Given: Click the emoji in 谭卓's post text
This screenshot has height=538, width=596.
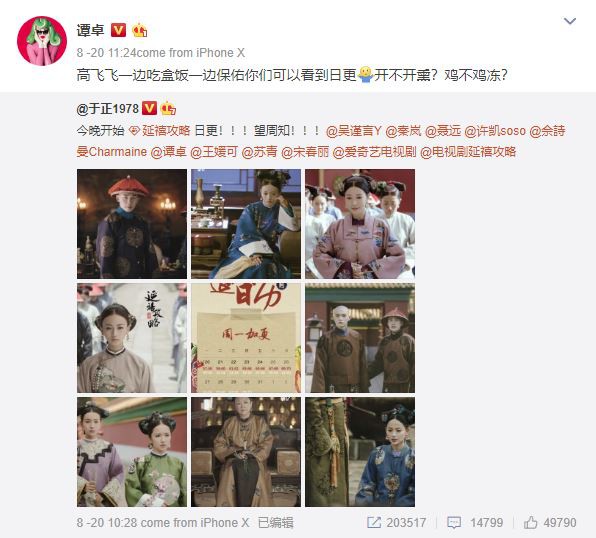Looking at the screenshot, I should click(x=365, y=75).
